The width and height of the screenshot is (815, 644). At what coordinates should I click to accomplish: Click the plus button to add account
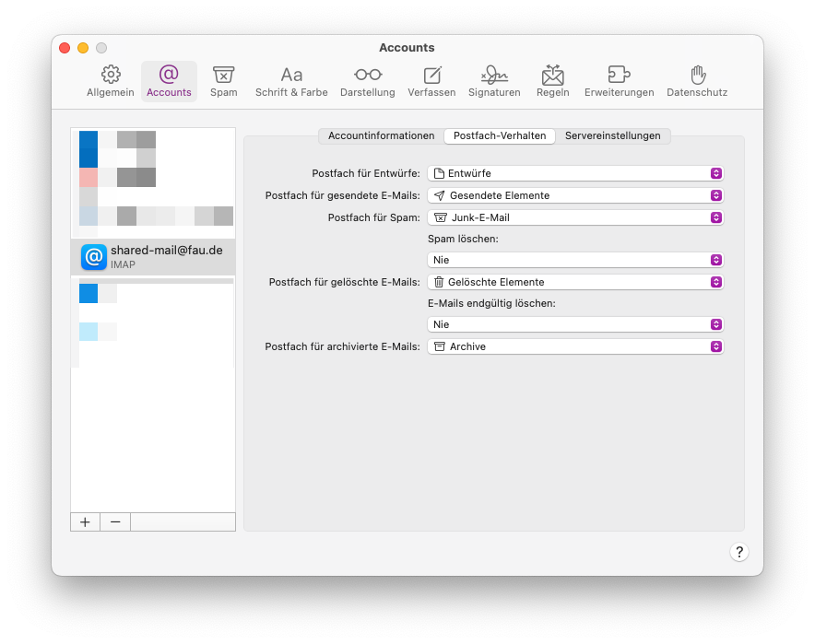pyautogui.click(x=85, y=521)
